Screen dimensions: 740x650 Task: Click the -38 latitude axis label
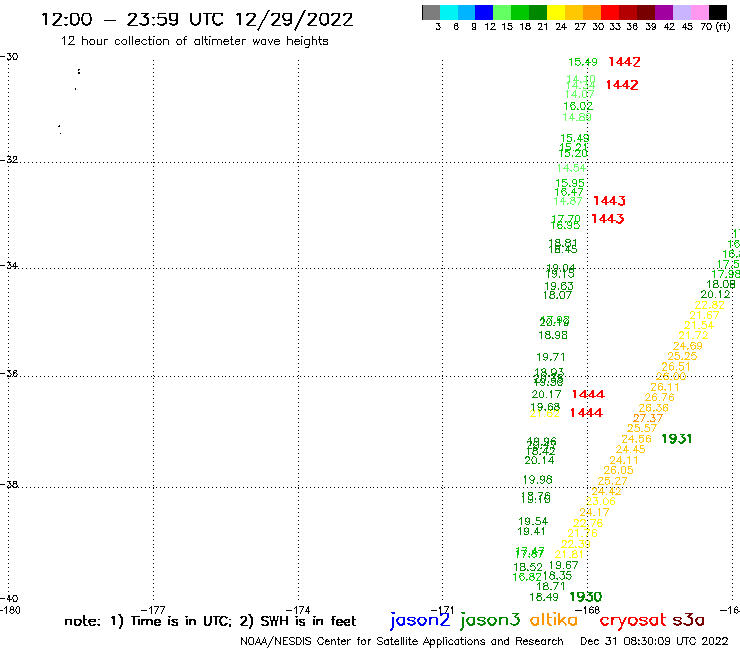point(9,484)
